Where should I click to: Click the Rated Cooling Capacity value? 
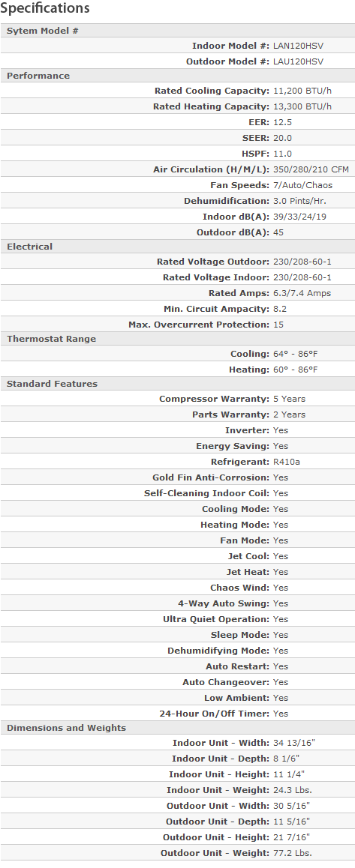coord(303,91)
